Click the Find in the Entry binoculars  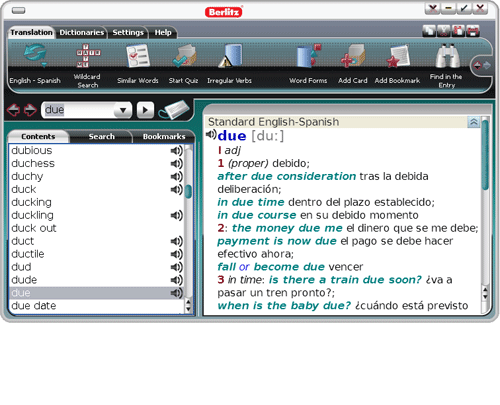coord(447,56)
